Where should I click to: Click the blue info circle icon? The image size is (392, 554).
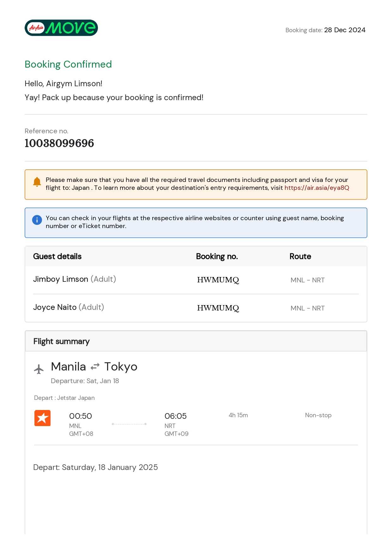(37, 220)
